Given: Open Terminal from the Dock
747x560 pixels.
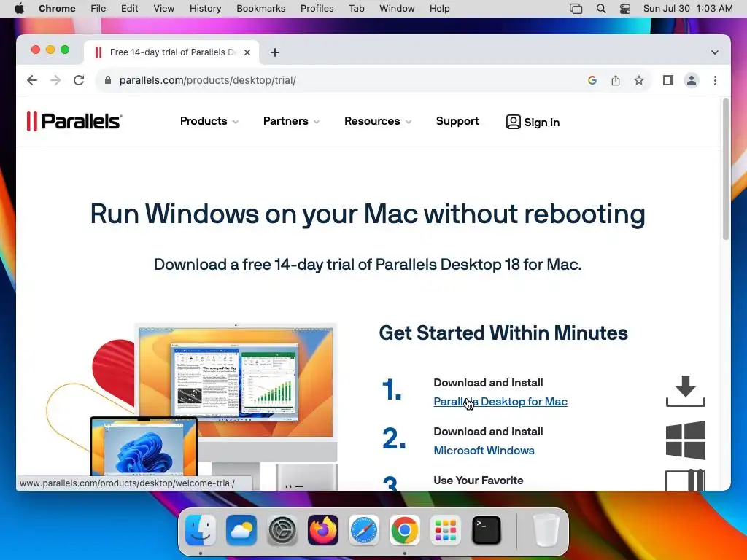Looking at the screenshot, I should (x=487, y=529).
